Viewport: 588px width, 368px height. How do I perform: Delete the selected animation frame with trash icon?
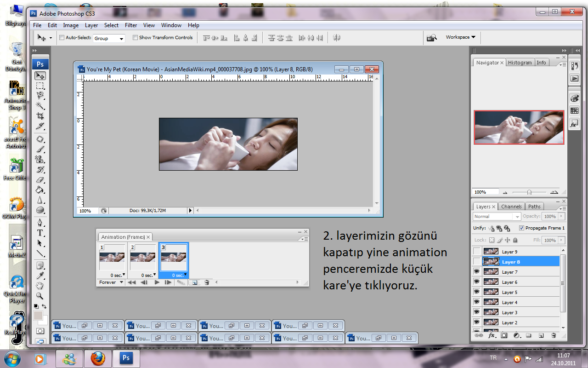[x=207, y=282]
